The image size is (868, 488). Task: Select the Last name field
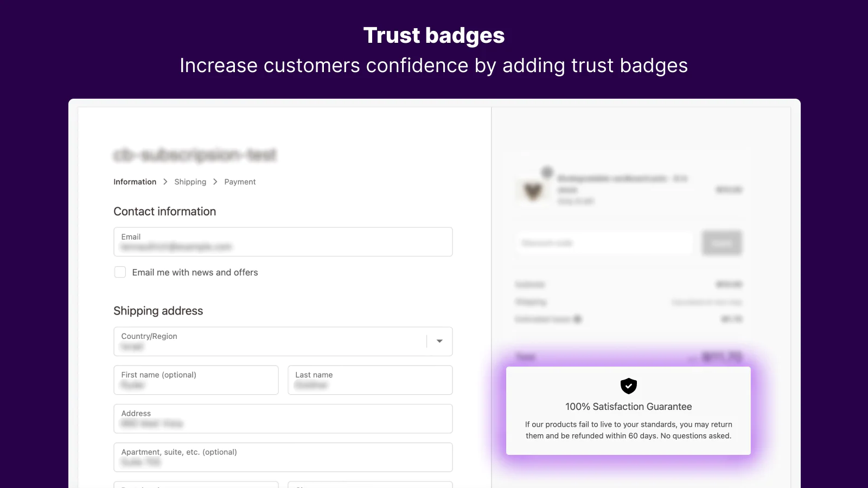(370, 380)
